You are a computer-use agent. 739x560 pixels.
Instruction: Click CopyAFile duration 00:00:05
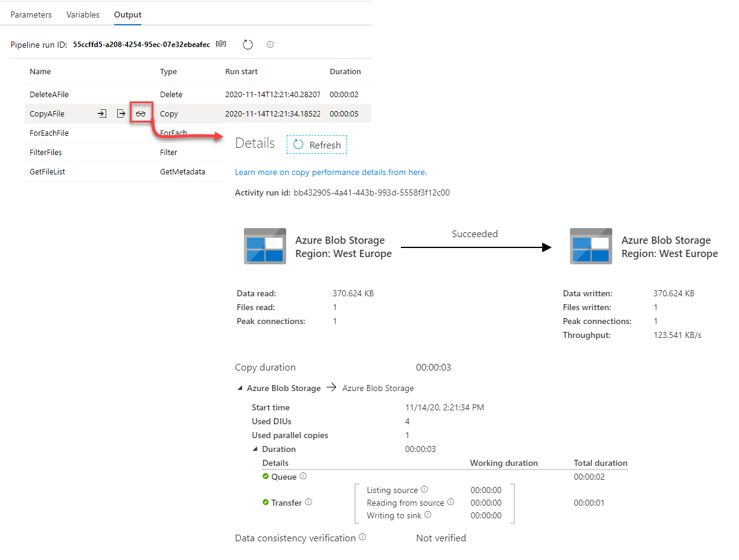click(344, 113)
